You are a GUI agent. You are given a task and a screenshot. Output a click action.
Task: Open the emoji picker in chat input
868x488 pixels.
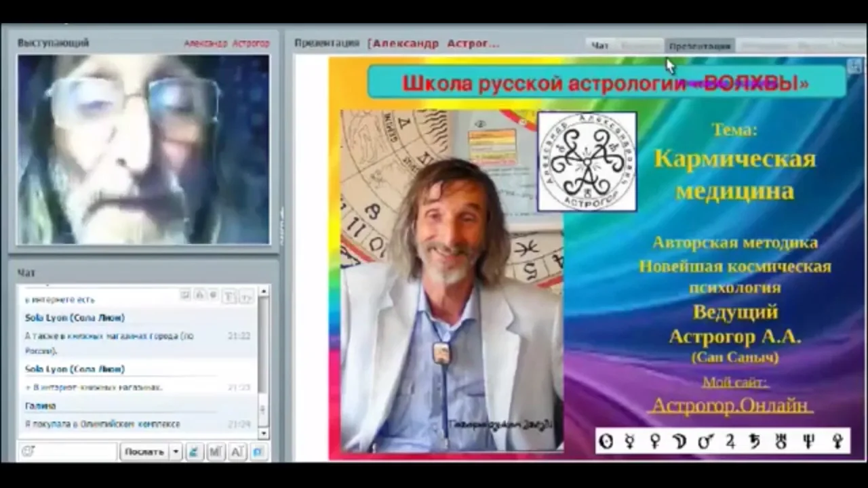pyautogui.click(x=28, y=451)
